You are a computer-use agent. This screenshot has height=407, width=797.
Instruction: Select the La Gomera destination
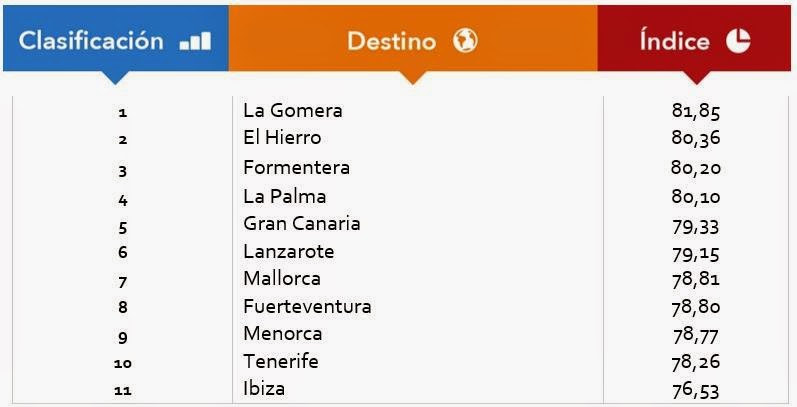click(x=293, y=110)
